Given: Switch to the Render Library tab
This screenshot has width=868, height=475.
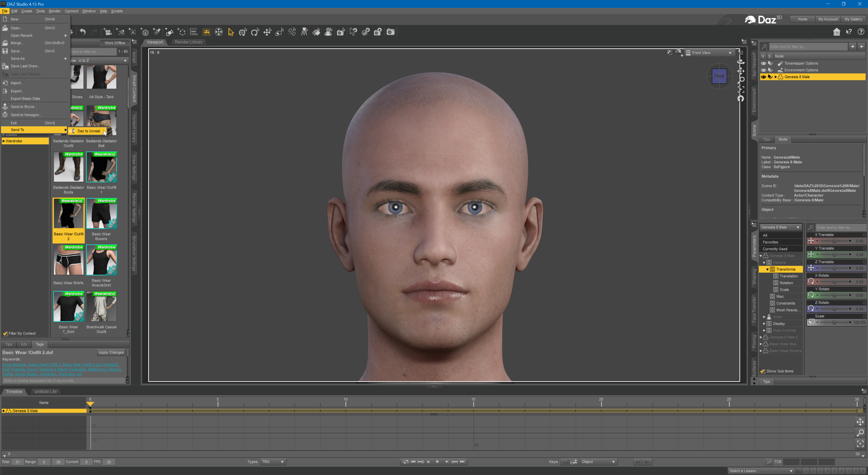Looking at the screenshot, I should 189,42.
